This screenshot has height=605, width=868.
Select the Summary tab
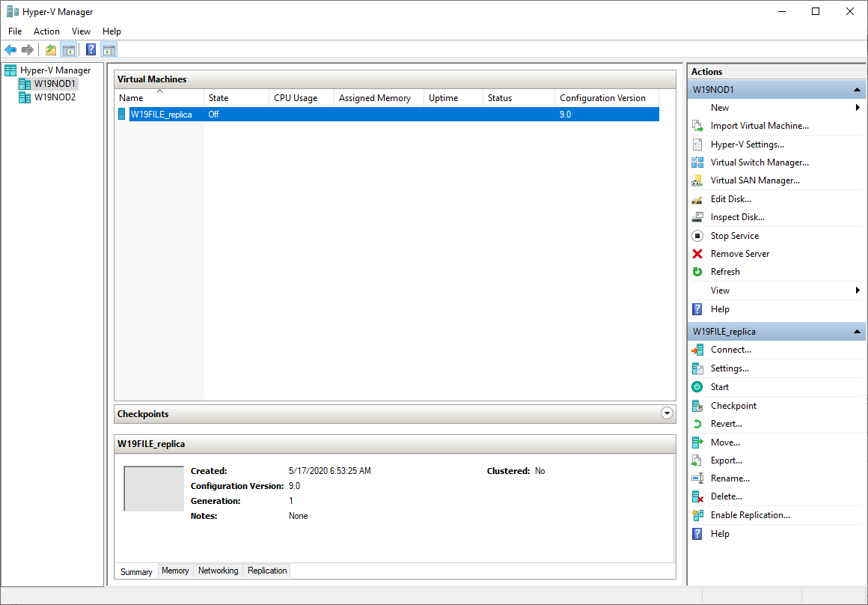tap(136, 572)
